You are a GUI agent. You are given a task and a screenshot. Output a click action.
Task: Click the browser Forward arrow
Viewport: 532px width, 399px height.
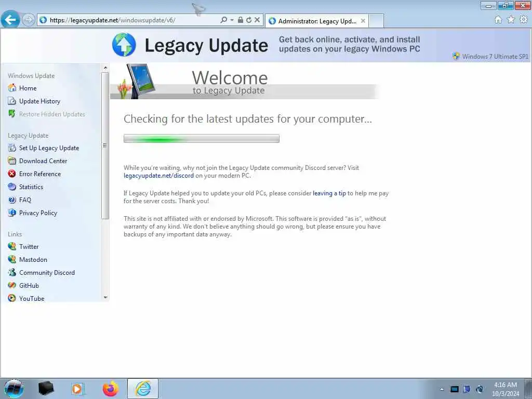point(28,20)
